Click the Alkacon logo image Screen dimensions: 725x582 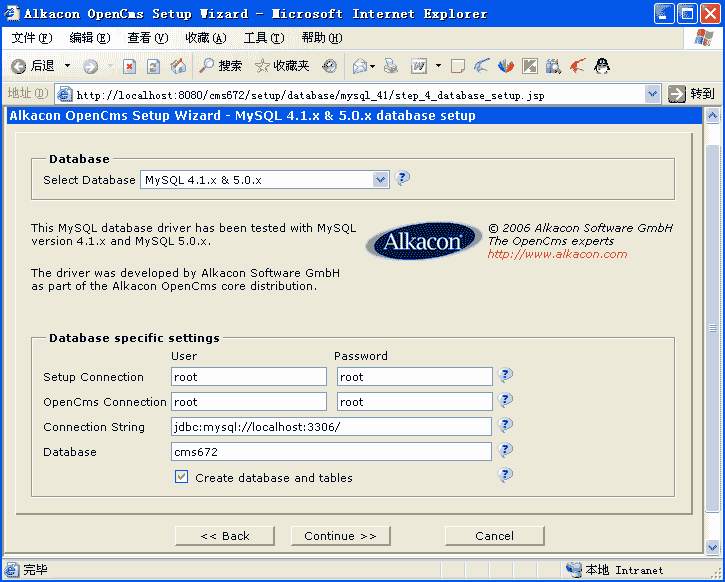[423, 240]
